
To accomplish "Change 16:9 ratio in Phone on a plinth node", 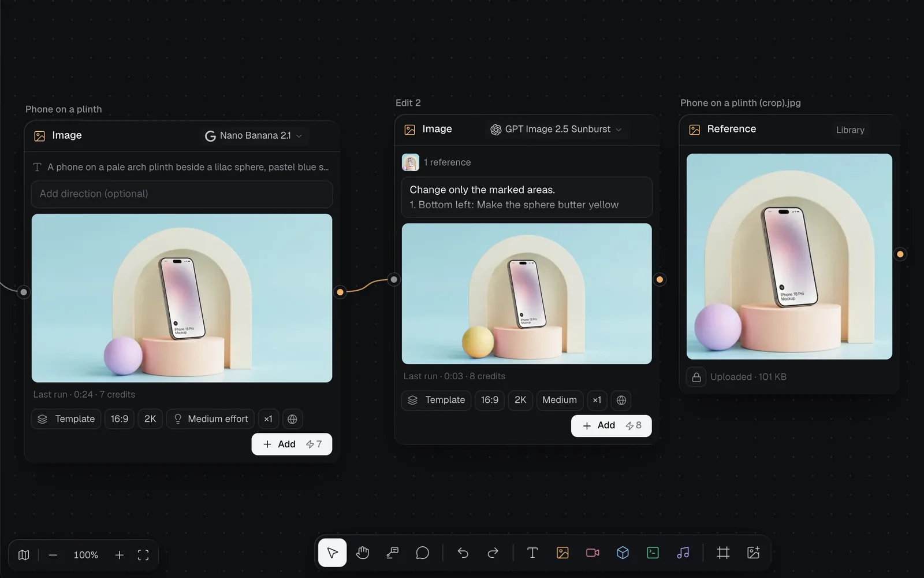I will click(120, 419).
